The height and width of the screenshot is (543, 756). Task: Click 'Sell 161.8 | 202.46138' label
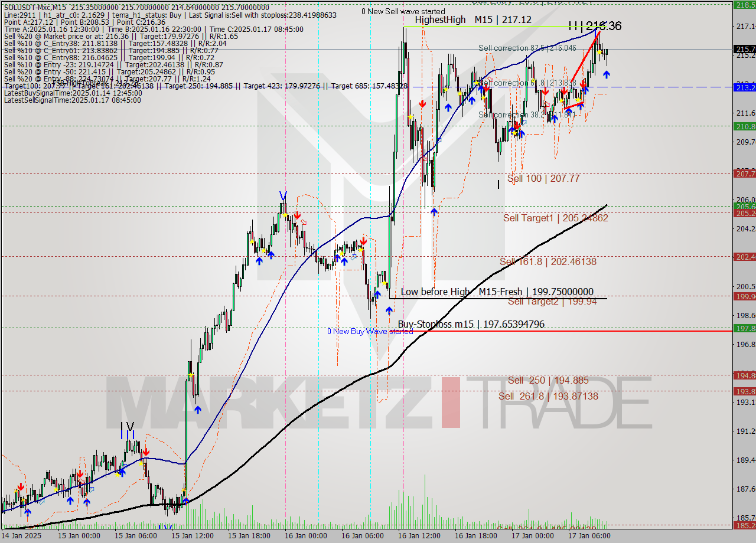(548, 261)
